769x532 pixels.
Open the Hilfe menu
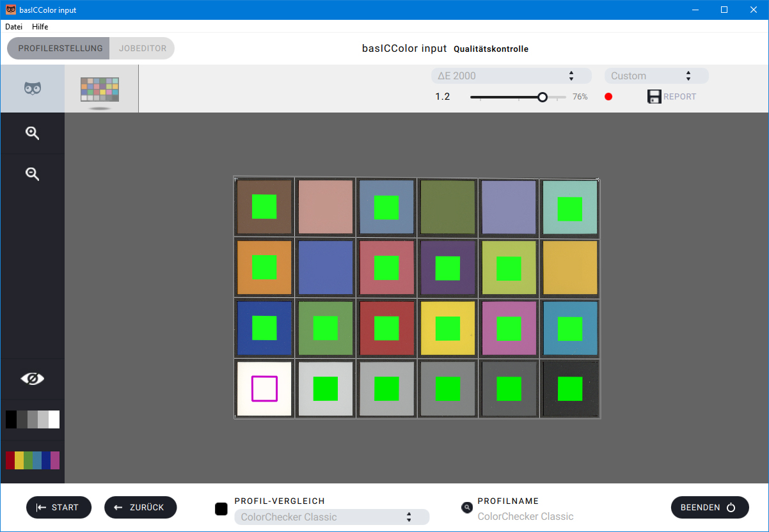pos(40,27)
